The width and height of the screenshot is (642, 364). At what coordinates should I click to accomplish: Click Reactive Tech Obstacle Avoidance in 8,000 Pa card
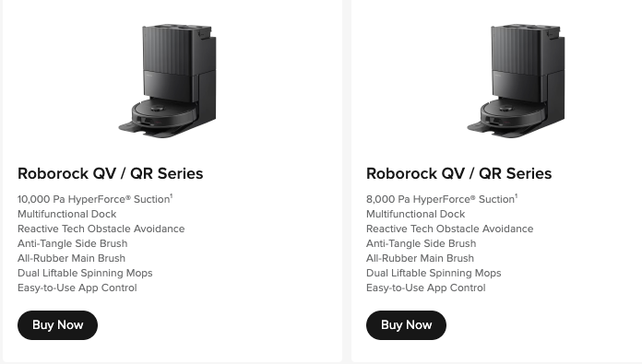tap(450, 229)
